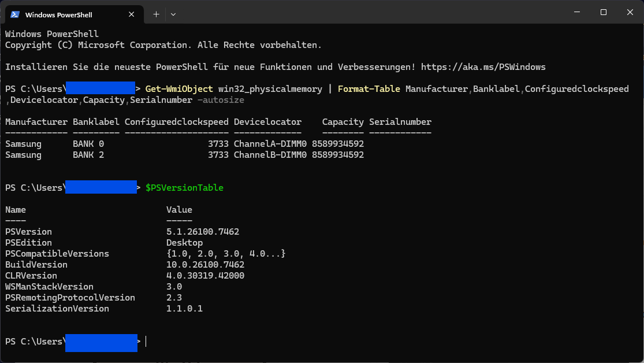Click the SerializationVersion row label
Screen dimensions: 644x363
tap(57, 309)
